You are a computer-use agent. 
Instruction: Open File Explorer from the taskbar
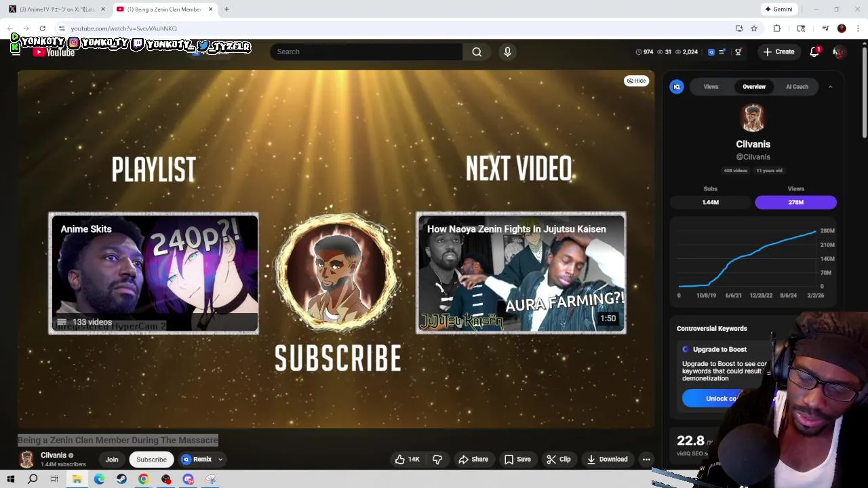(77, 479)
